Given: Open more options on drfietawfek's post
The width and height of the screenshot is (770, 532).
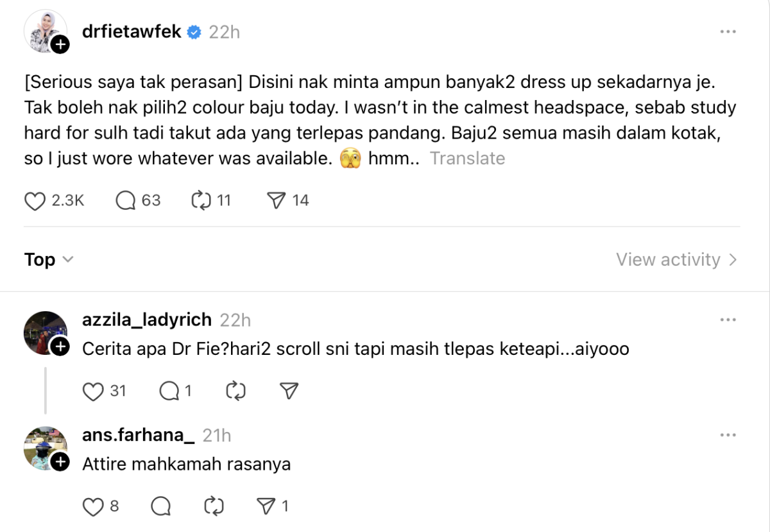Looking at the screenshot, I should tap(728, 31).
